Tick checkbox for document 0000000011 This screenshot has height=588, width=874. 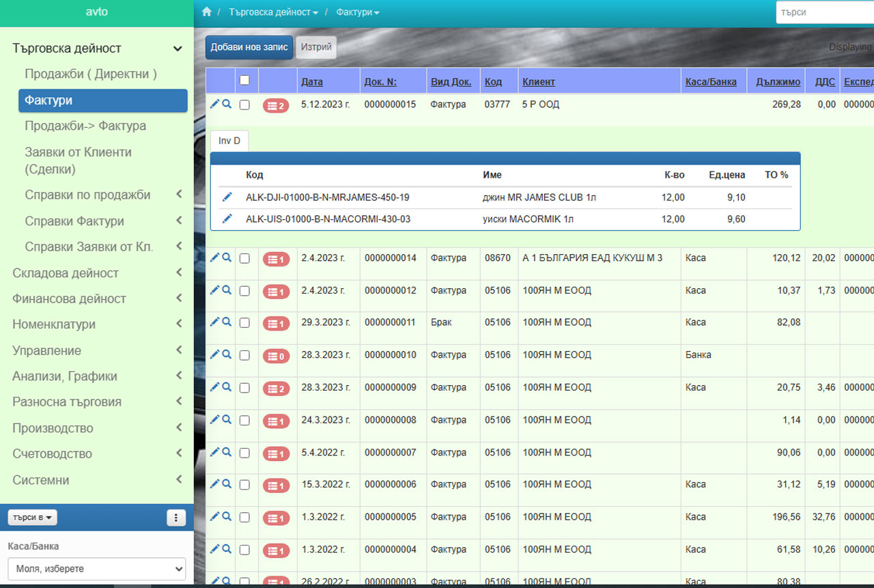pos(245,323)
